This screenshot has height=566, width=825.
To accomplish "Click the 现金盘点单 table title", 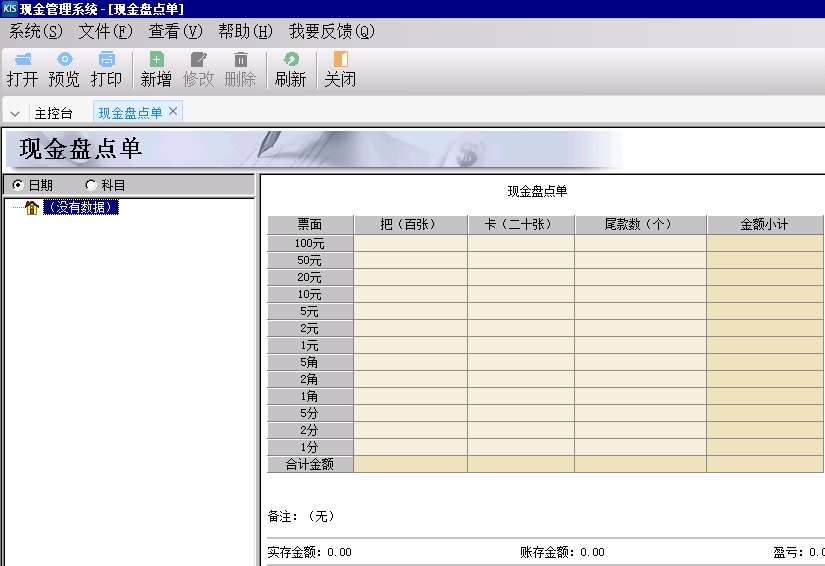I will click(537, 191).
